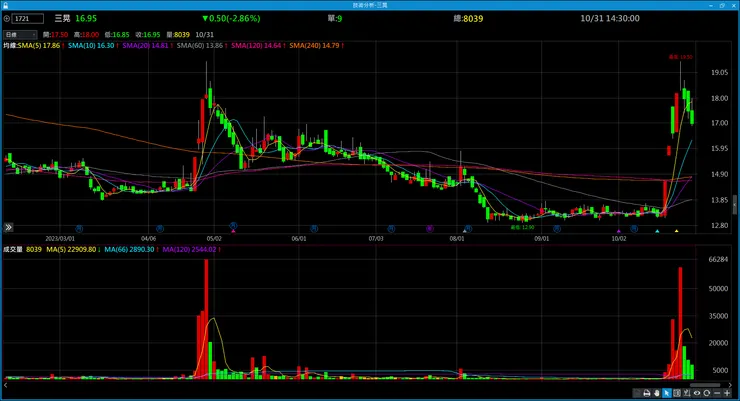Select the hand pan tool
Image resolution: width=740 pixels, height=401 pixels.
[x=656, y=393]
